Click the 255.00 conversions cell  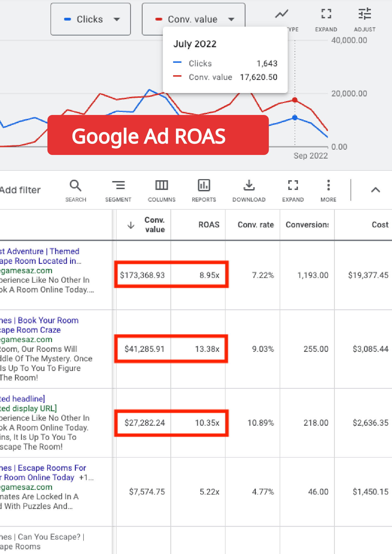click(x=316, y=349)
